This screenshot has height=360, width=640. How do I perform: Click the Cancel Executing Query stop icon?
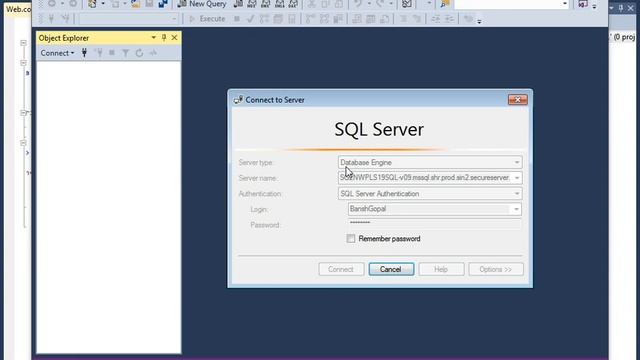237,19
